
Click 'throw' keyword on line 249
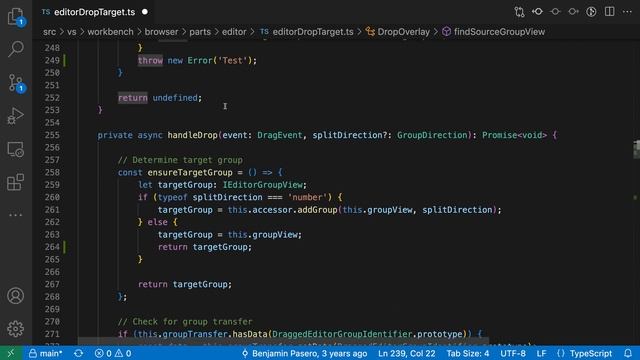(150, 60)
